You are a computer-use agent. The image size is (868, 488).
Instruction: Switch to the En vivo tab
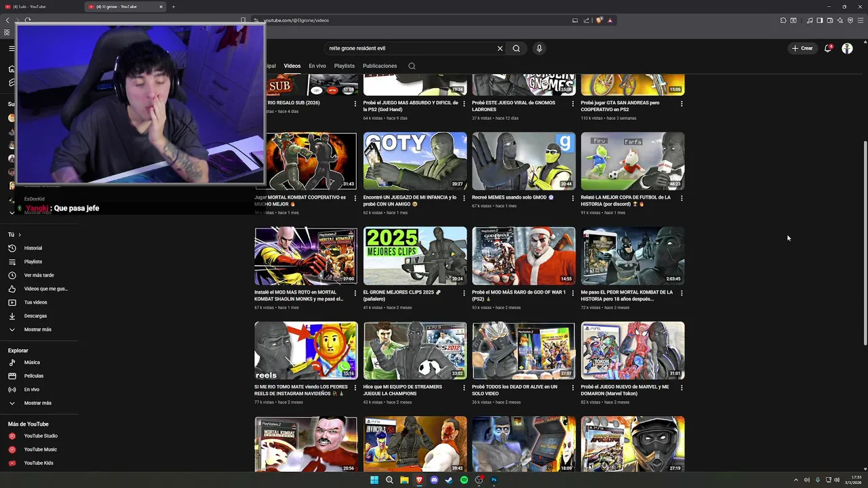click(317, 66)
